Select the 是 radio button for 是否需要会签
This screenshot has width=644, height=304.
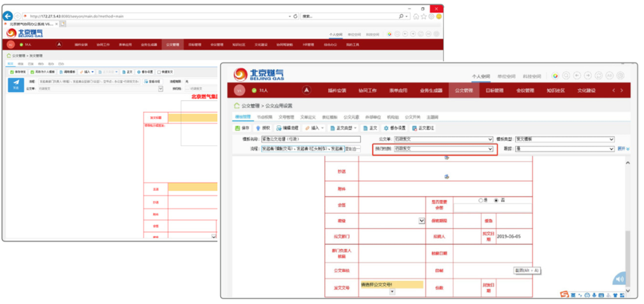tap(481, 201)
